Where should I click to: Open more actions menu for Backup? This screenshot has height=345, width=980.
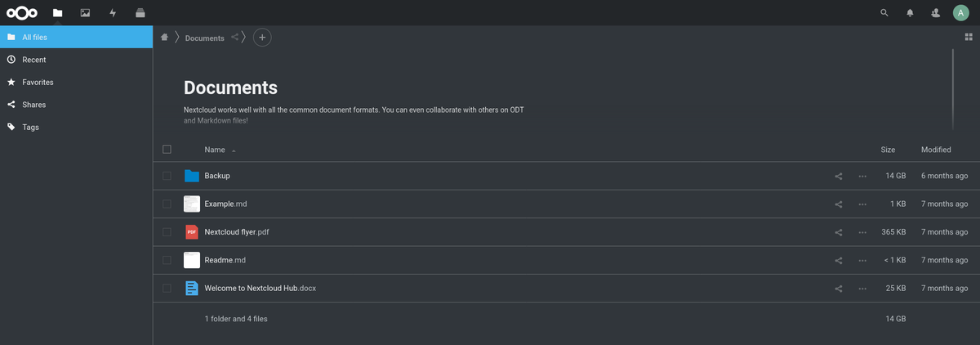[862, 176]
